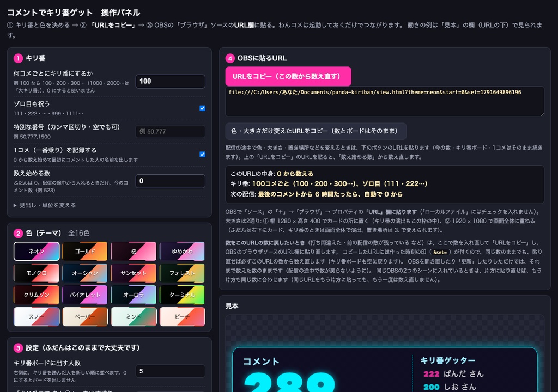Click the &set= code snippet

point(440,252)
